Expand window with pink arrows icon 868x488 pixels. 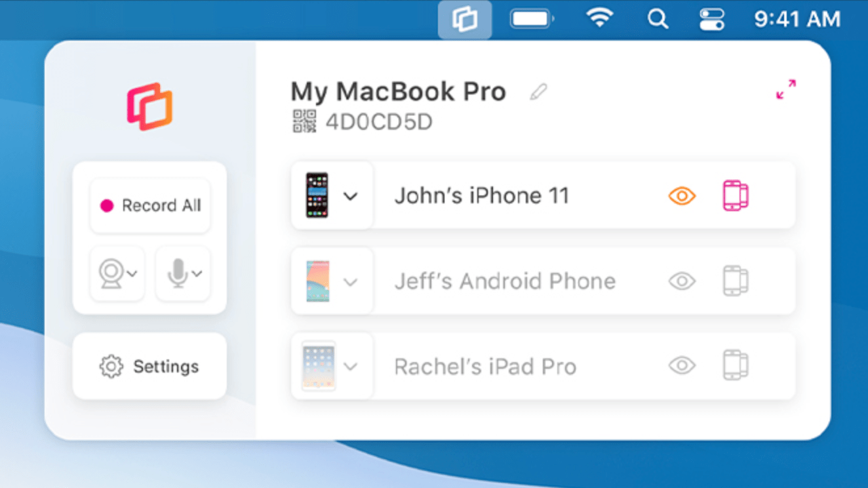click(786, 90)
